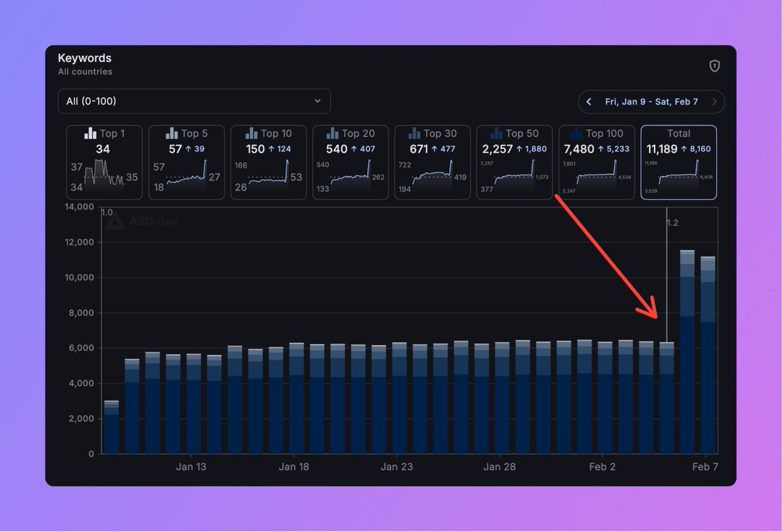
Task: Click the last bar above Feb 7 label
Action: (x=708, y=356)
